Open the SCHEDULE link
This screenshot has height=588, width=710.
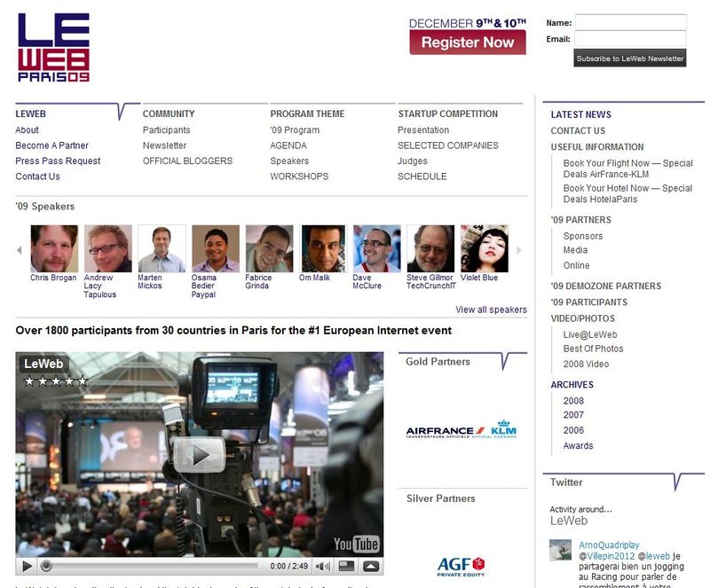(422, 176)
